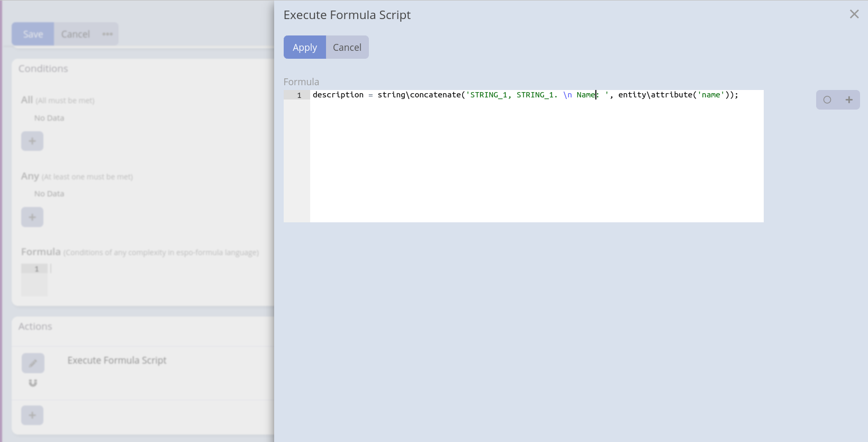
Task: Place cursor on 'description' in the formula
Action: click(x=338, y=95)
